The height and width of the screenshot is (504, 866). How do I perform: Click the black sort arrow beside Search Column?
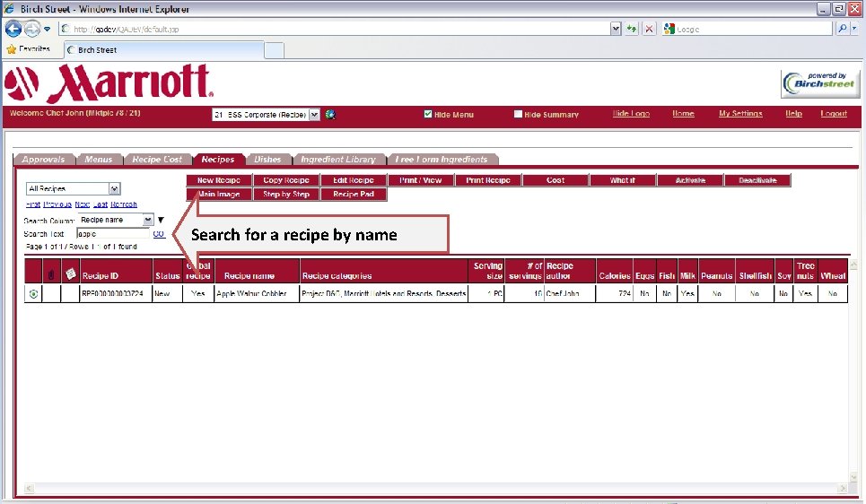(x=161, y=220)
